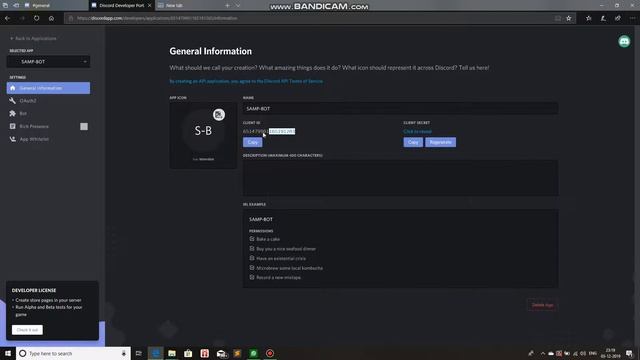Click the tabs you've set aside icon
Image resolution: width=640 pixels, height=360 pixels.
tap(5, 5)
